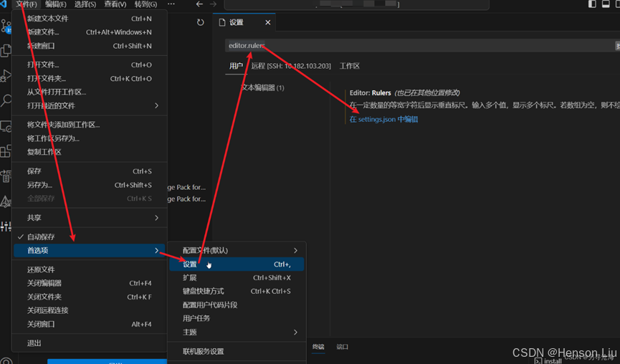Image resolution: width=620 pixels, height=364 pixels.
Task: Toggle 自动保存 auto save option
Action: click(90, 236)
